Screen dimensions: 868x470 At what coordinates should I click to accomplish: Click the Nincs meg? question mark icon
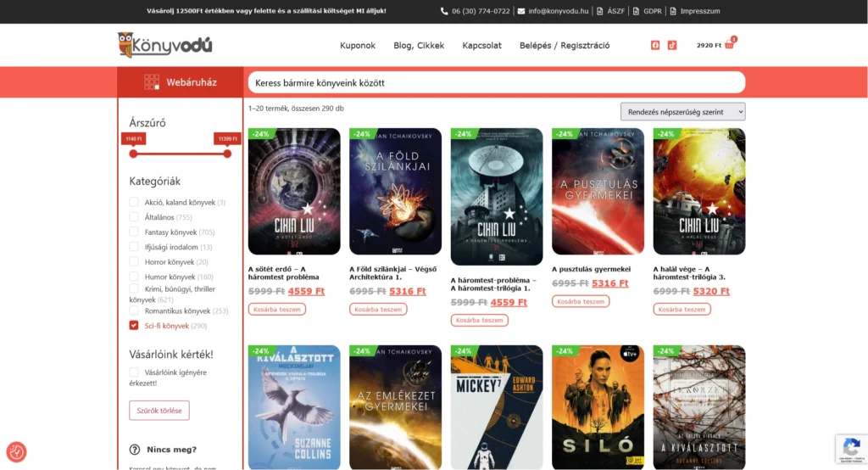click(135, 450)
